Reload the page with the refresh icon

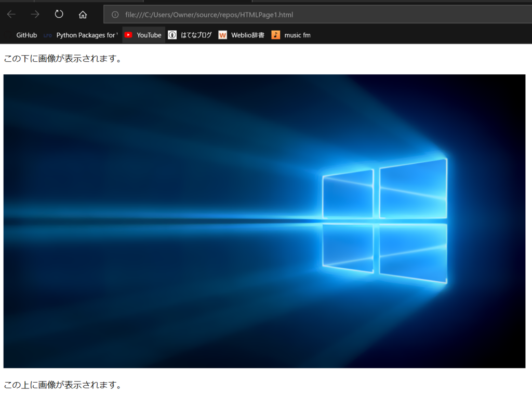(x=59, y=14)
